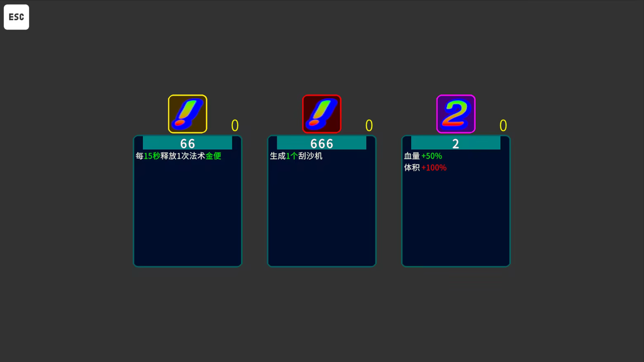
Task: Click the 66 card title bar
Action: tap(187, 143)
